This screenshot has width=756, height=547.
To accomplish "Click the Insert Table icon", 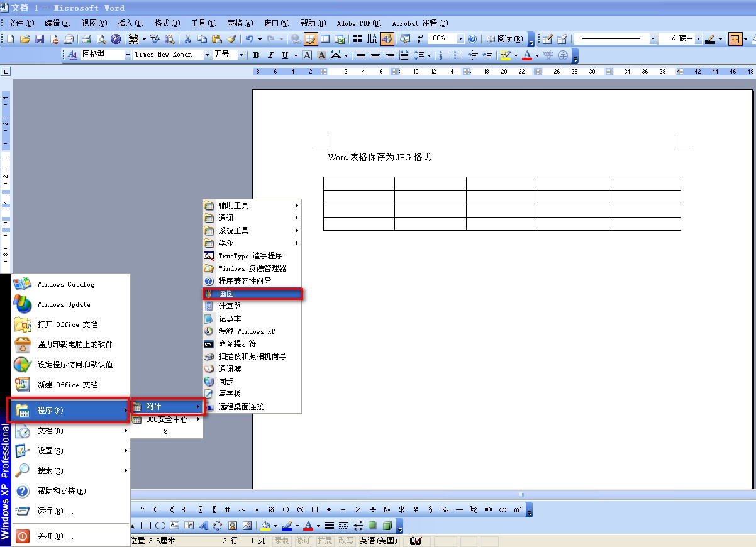I will (x=325, y=39).
